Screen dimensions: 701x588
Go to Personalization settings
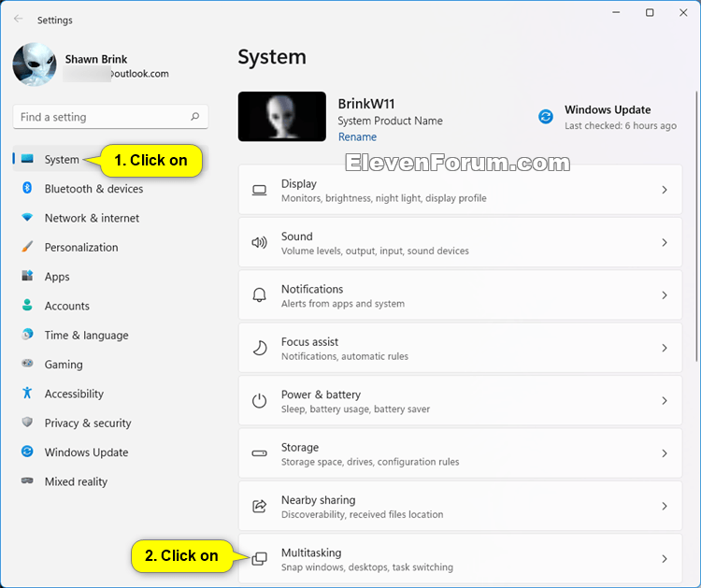pyautogui.click(x=110, y=248)
